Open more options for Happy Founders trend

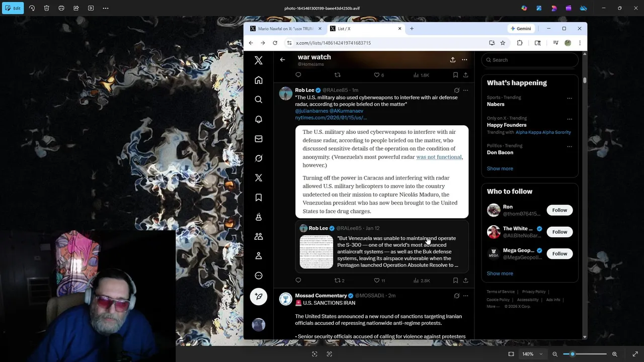(570, 119)
